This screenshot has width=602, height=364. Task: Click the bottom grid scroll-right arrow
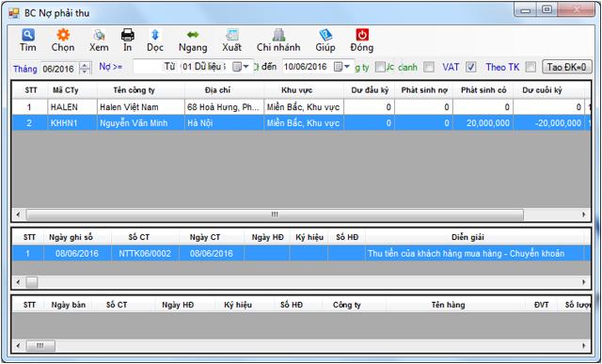tap(584, 346)
